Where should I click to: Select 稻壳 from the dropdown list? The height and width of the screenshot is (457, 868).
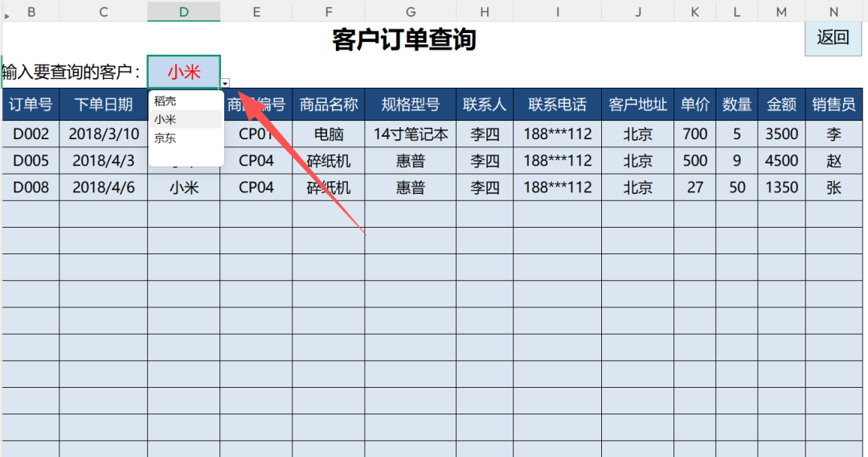tap(166, 101)
